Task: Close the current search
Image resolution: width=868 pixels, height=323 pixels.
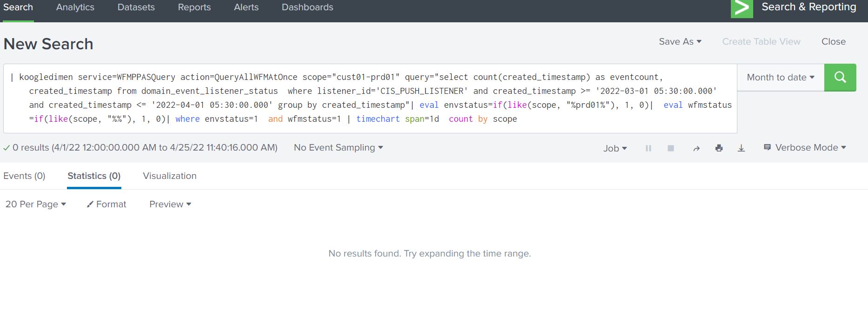Action: (x=833, y=42)
